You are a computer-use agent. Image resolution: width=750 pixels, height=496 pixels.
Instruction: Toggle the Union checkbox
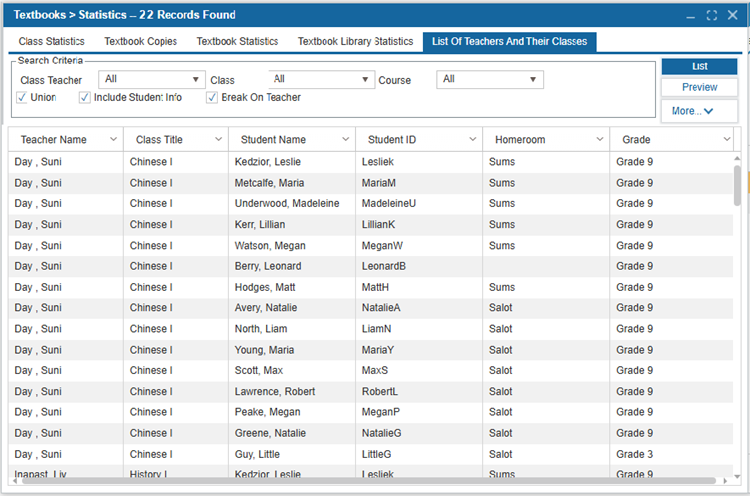coord(22,98)
